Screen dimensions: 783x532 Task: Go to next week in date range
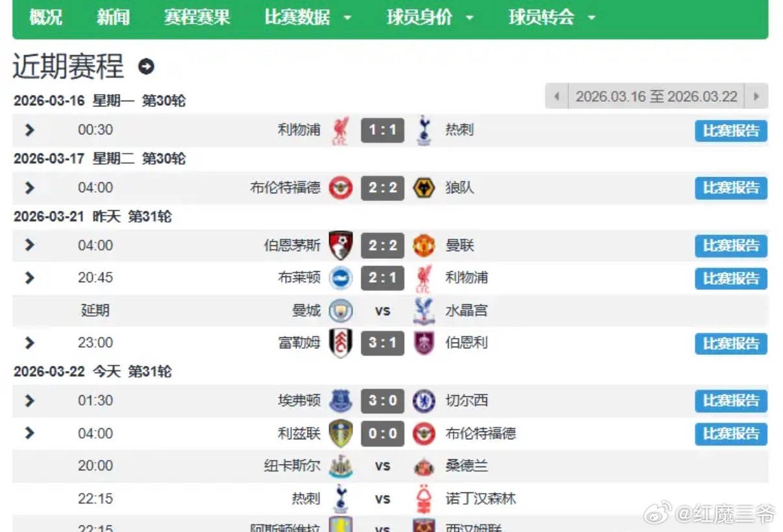coord(756,97)
